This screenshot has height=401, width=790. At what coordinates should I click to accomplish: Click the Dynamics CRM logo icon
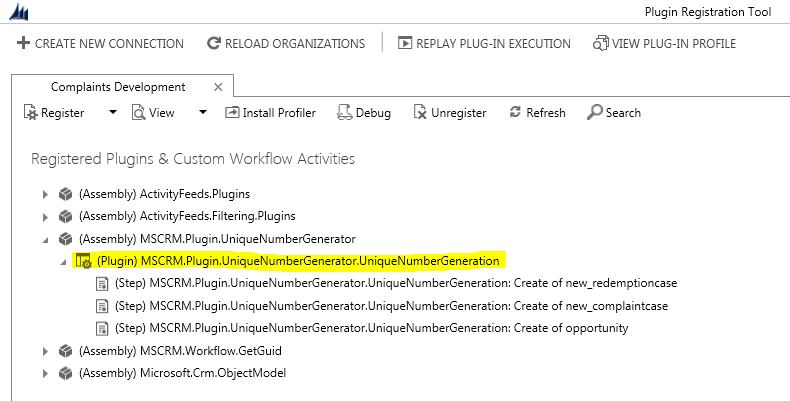(x=19, y=11)
